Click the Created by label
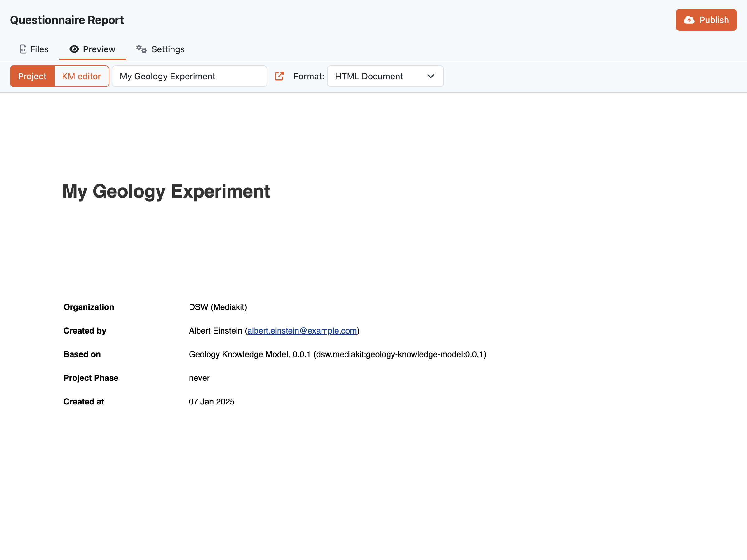The image size is (747, 560). coord(85,330)
